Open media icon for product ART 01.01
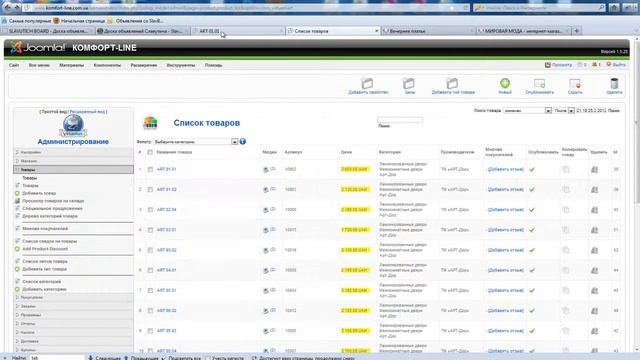The image size is (640, 360). [x=266, y=169]
